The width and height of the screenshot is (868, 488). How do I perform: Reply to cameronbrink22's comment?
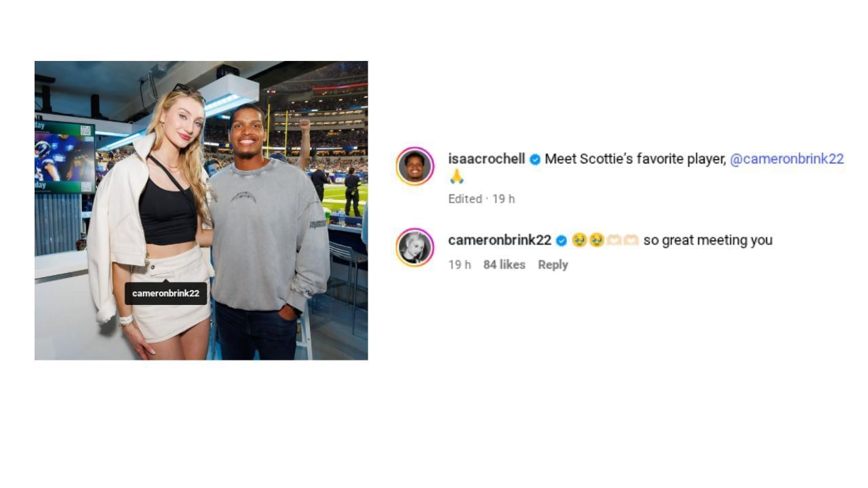[x=553, y=265]
